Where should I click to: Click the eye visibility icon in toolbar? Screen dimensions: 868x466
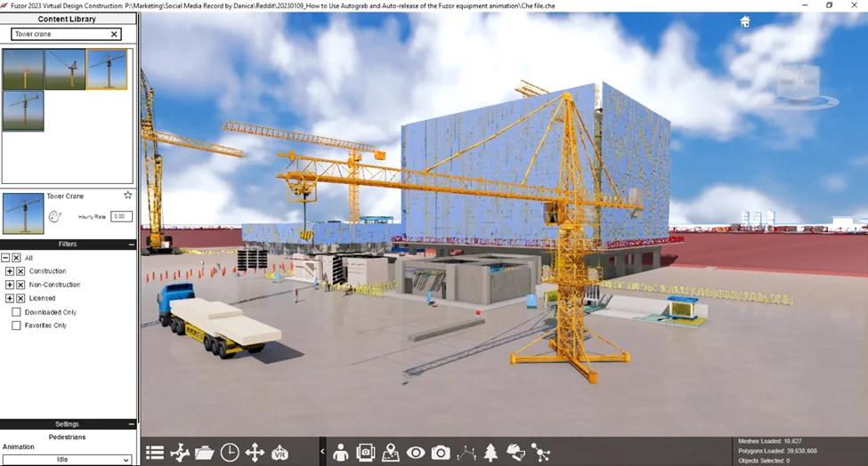pos(416,453)
